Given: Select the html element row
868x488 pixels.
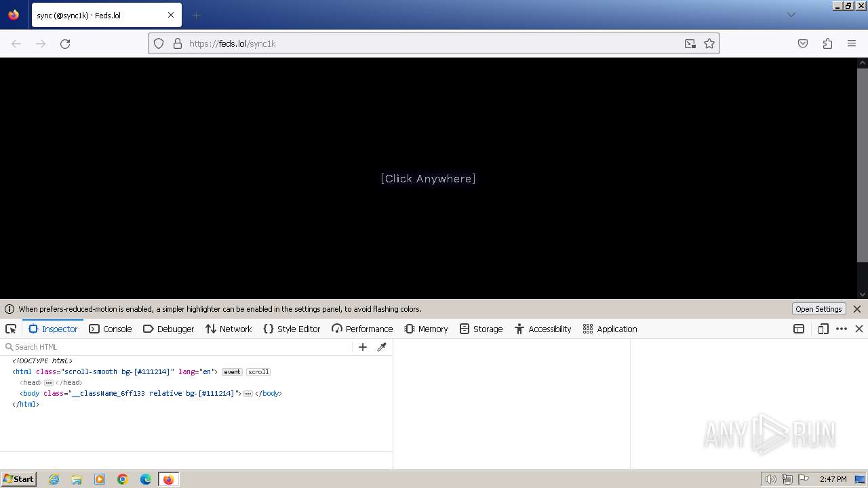Looking at the screenshot, I should 196,372.
